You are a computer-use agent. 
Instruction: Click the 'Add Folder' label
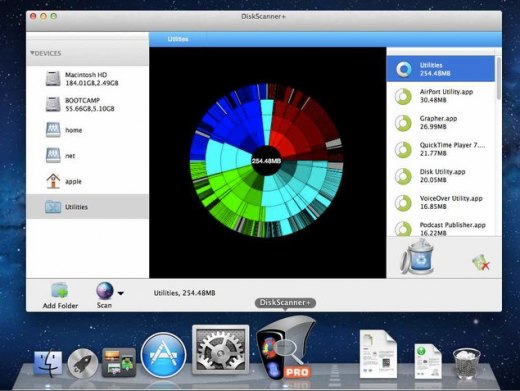click(60, 305)
